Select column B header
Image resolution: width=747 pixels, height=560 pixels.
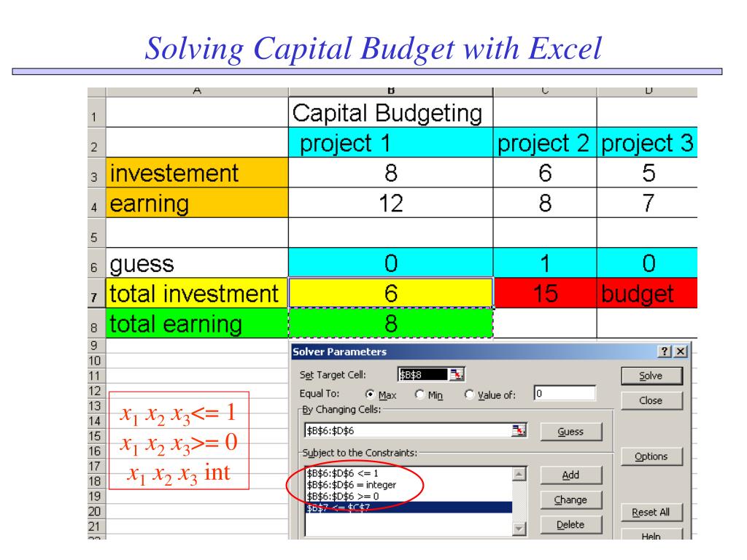coord(391,91)
